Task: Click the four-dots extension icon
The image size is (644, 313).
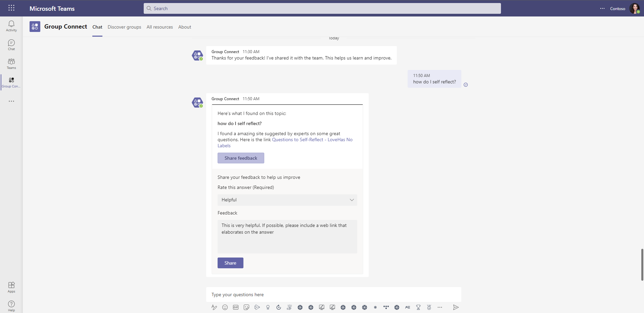Action: (386, 307)
